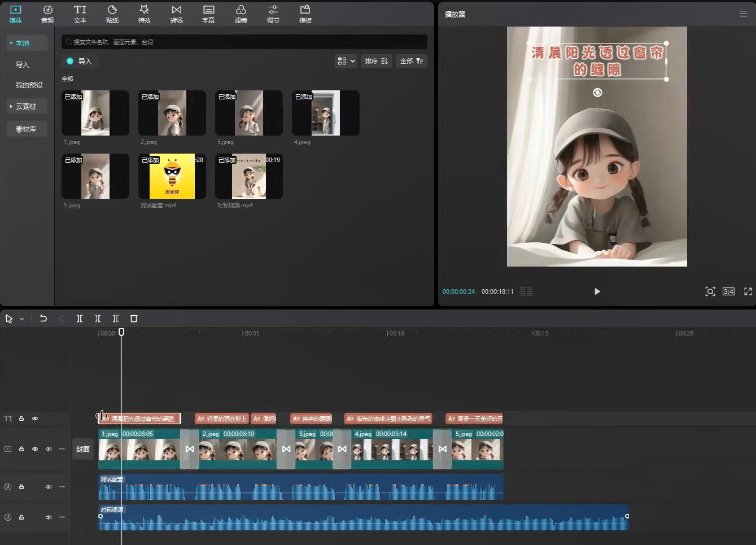Select the transition between 3.jpeg and 4.jpeg

click(342, 449)
